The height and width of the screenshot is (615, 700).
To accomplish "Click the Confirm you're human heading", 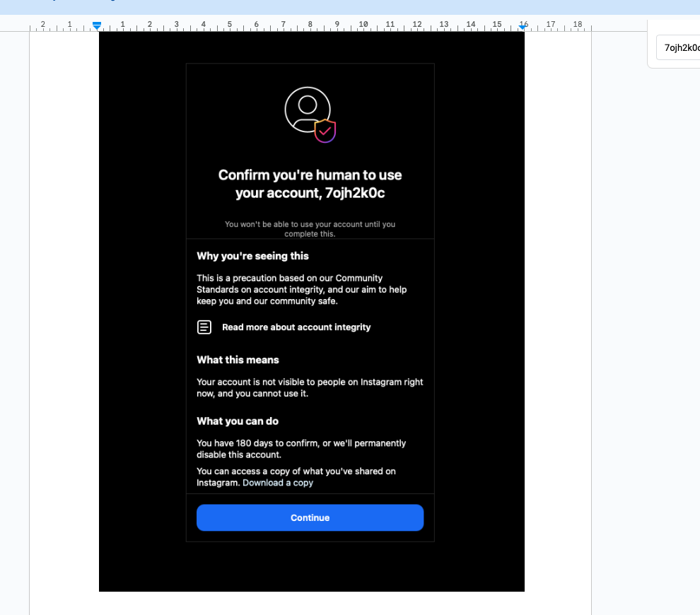I will [x=310, y=184].
